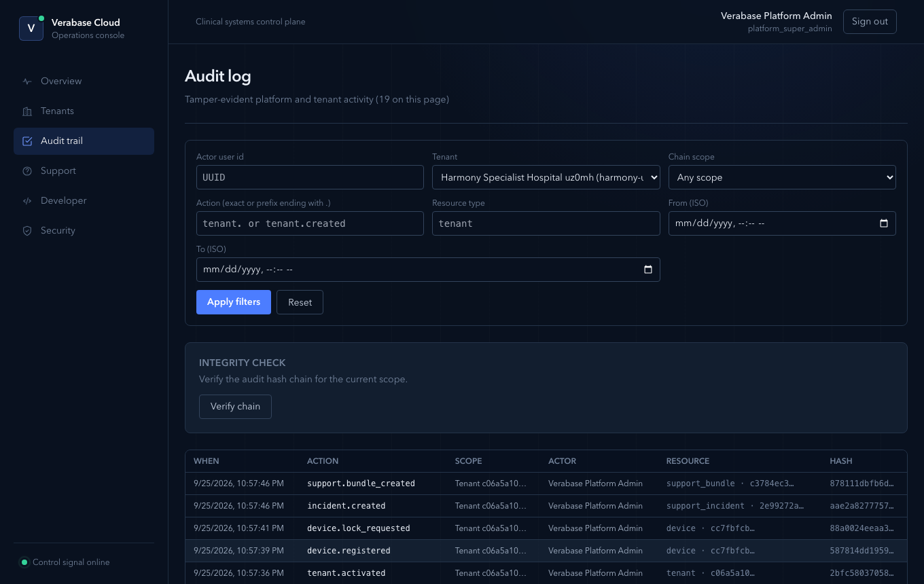Click the hash aae2a8277757… cell
The height and width of the screenshot is (584, 924).
862,506
